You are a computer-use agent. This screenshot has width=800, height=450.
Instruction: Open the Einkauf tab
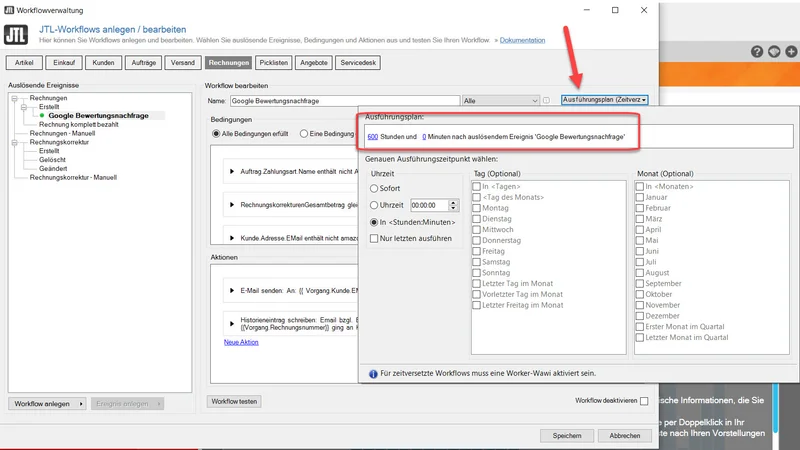[64, 63]
